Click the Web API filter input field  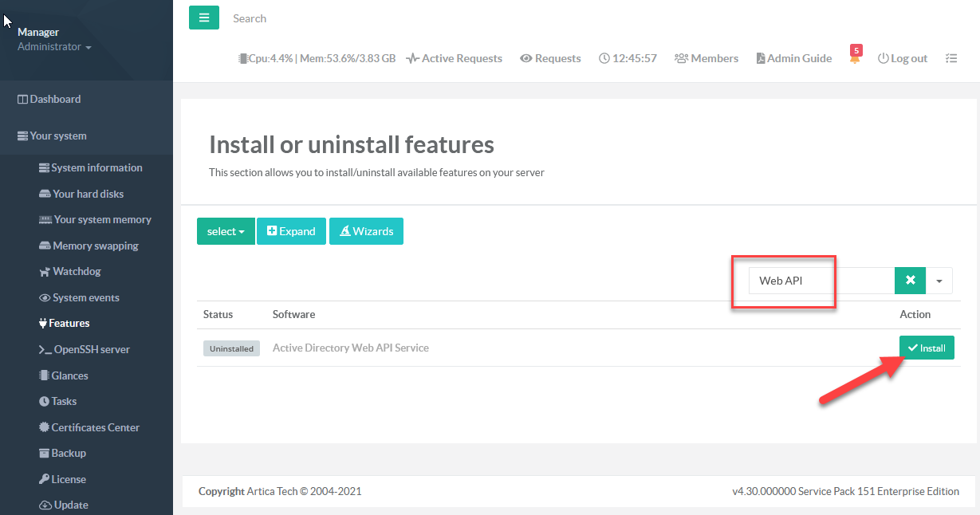pyautogui.click(x=821, y=281)
